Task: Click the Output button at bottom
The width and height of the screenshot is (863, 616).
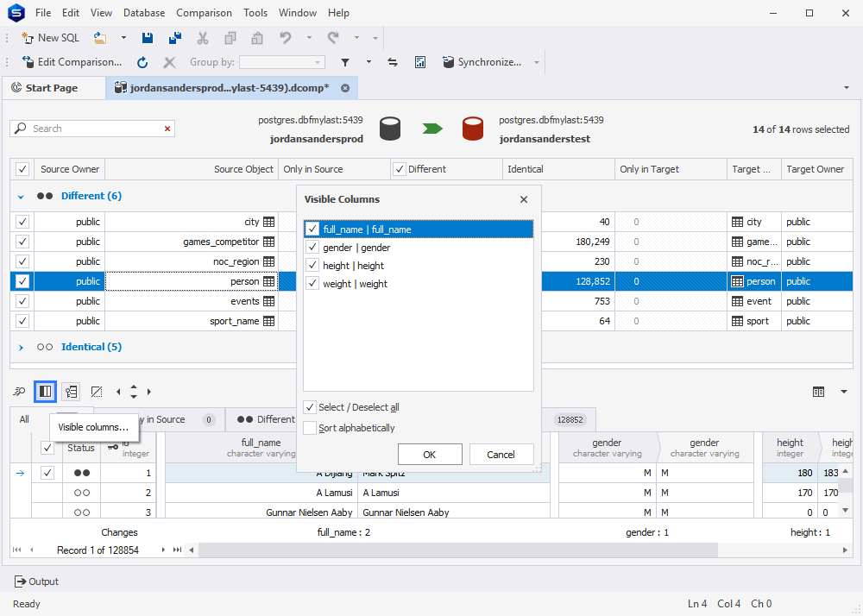Action: tap(35, 581)
